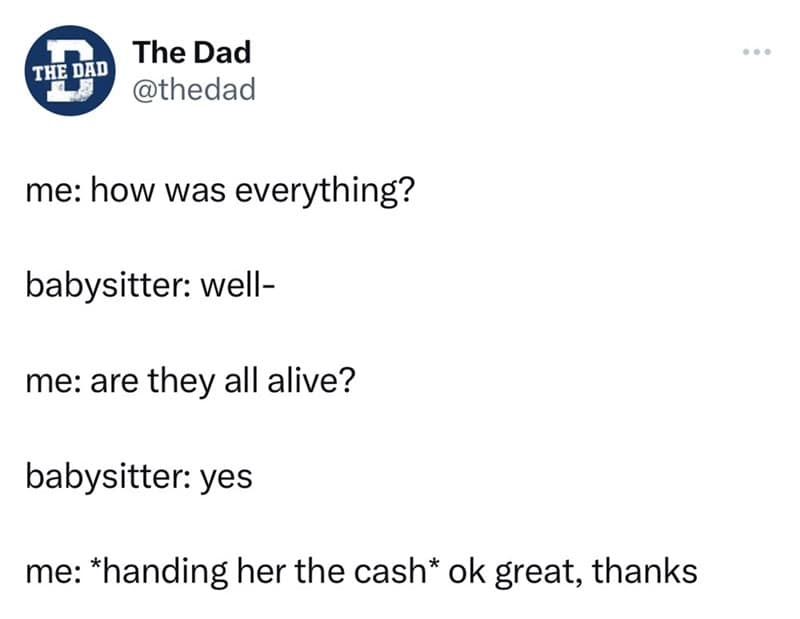
Task: Click the display name 'The Dad'
Action: point(193,52)
